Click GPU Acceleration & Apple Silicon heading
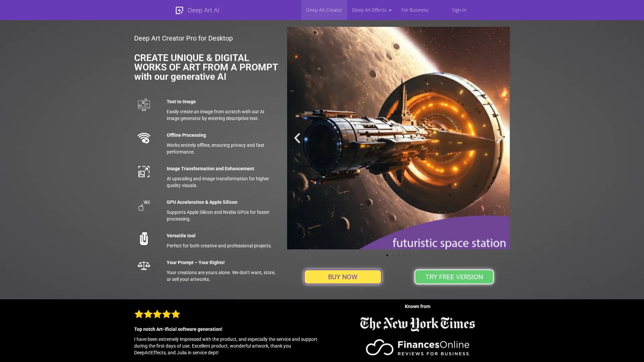644x362 pixels. [x=202, y=202]
